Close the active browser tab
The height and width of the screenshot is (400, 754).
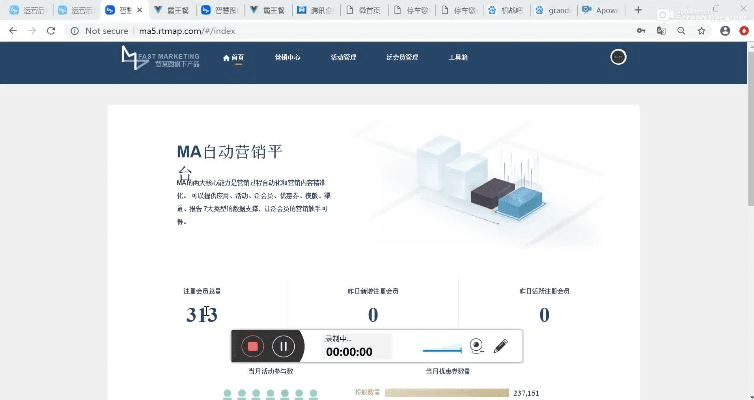pos(139,10)
